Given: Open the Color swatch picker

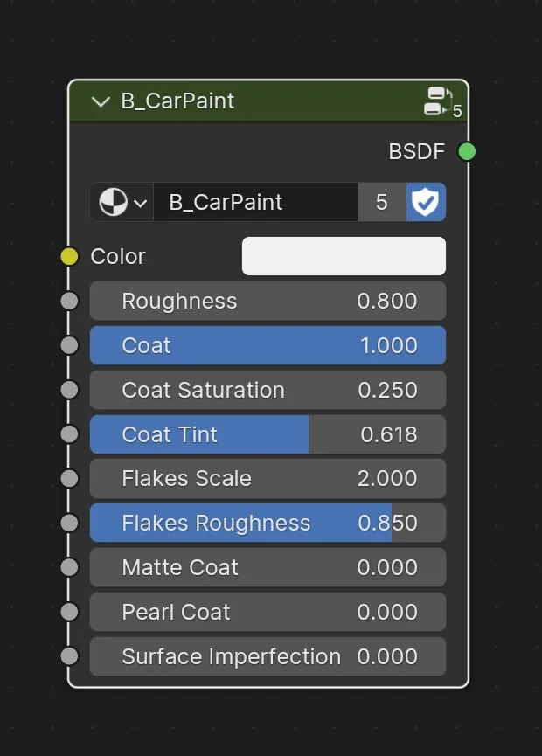Looking at the screenshot, I should point(343,256).
